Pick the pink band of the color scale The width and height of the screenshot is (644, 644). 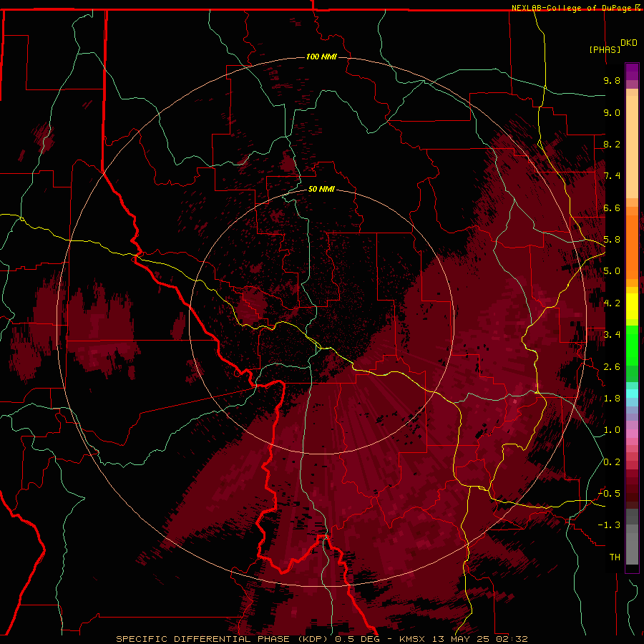coord(632,434)
